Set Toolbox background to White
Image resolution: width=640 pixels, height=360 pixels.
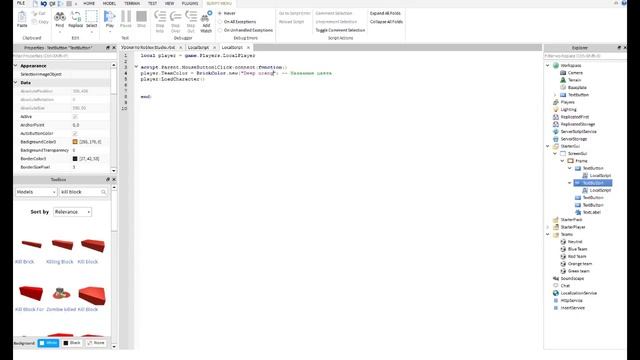[48, 343]
